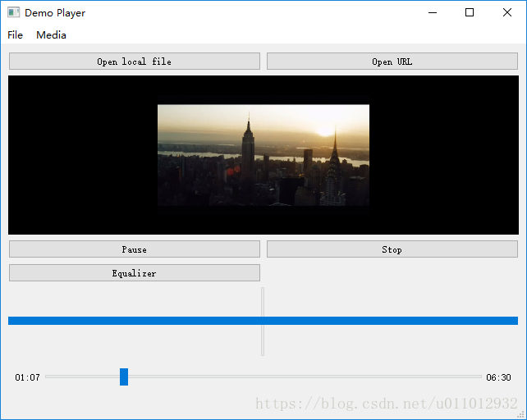Click the Demo Player app icon

click(13, 12)
